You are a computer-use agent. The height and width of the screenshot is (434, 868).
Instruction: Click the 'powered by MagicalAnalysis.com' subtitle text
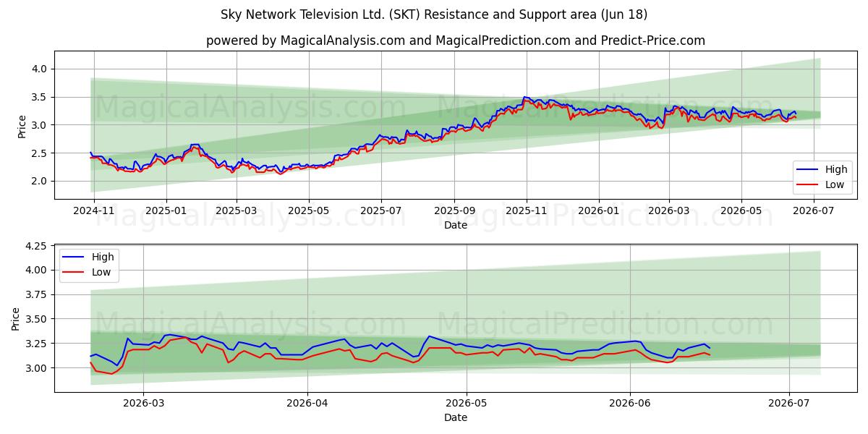(x=456, y=41)
